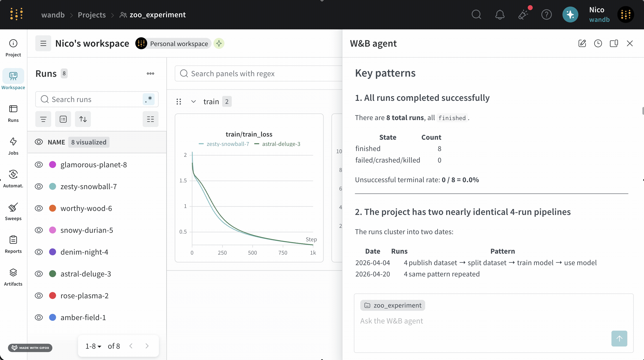Open the what's new party popper icon
Image resolution: width=644 pixels, height=360 pixels.
(523, 14)
